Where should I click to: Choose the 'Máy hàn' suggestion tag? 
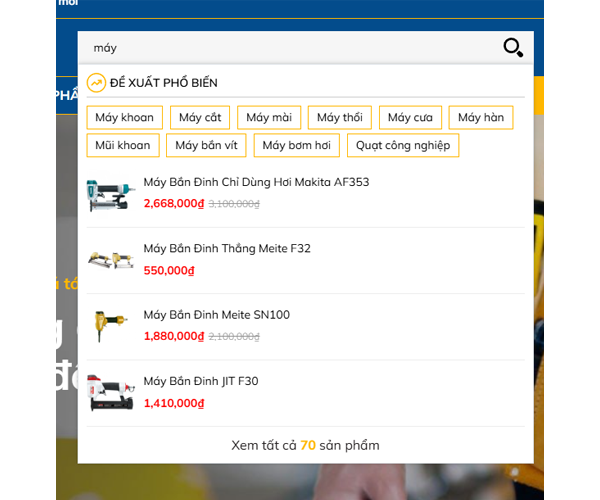point(480,118)
